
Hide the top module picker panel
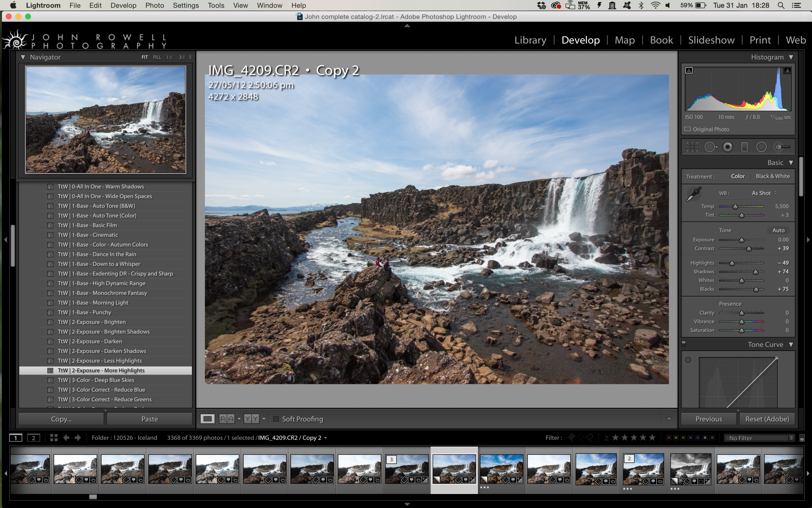coord(407,26)
